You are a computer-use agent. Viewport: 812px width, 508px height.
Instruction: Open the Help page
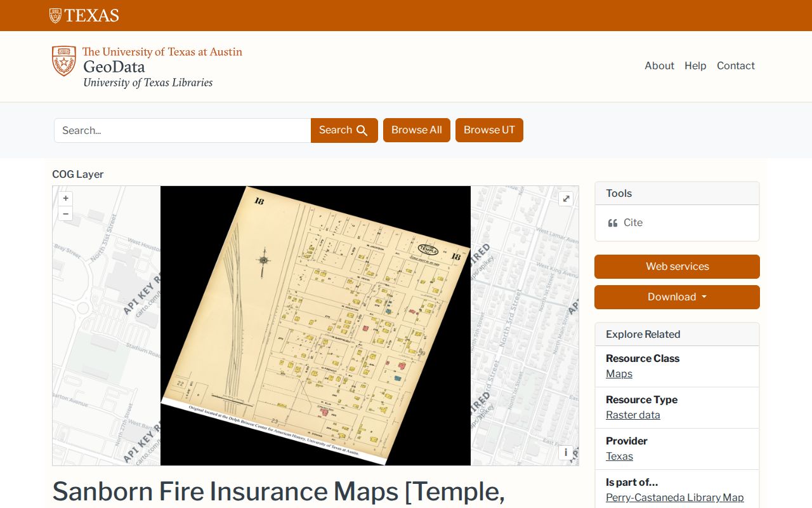(x=695, y=66)
